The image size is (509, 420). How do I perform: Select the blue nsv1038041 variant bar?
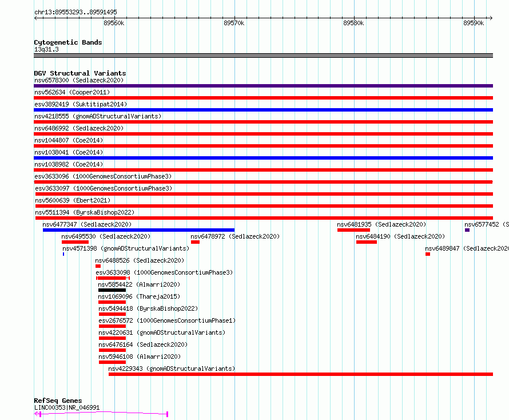click(x=263, y=158)
